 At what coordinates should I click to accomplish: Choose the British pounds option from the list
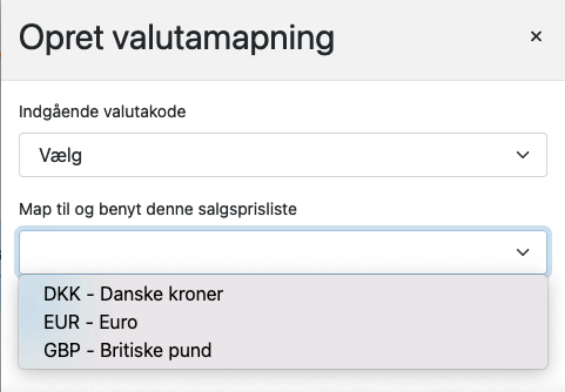point(127,349)
